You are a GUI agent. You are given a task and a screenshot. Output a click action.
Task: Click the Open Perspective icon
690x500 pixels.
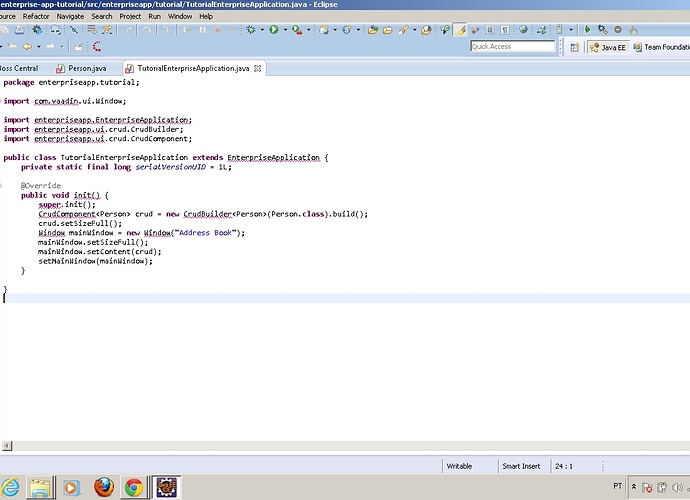[575, 47]
